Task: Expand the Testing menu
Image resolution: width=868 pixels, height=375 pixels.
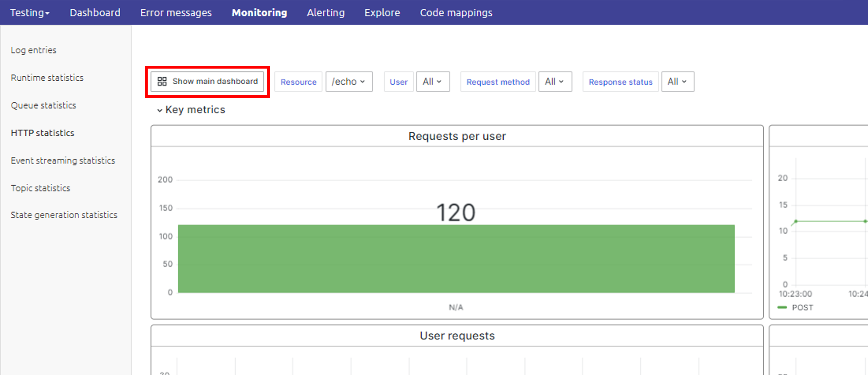Action: (x=29, y=12)
